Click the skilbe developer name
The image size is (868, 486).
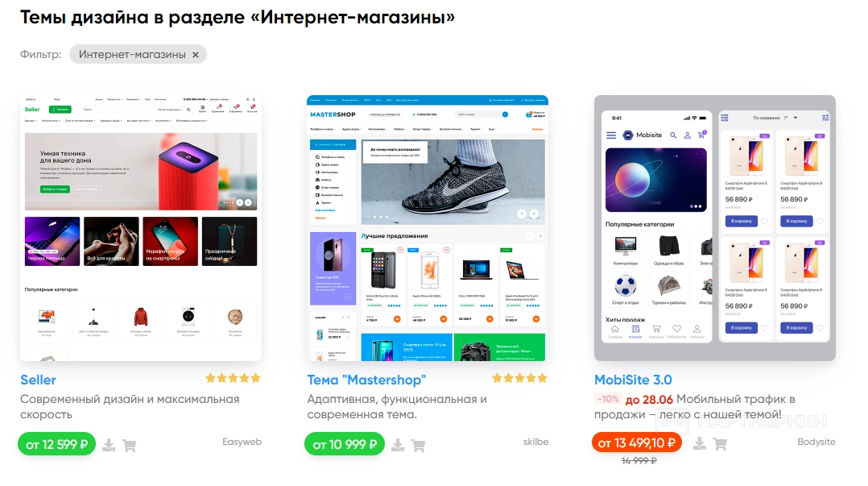click(x=536, y=442)
